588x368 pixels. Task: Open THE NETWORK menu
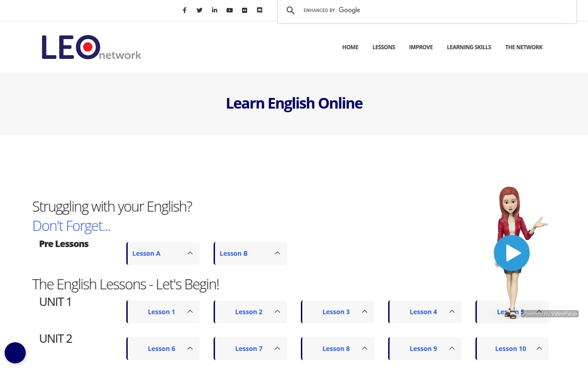coord(524,47)
